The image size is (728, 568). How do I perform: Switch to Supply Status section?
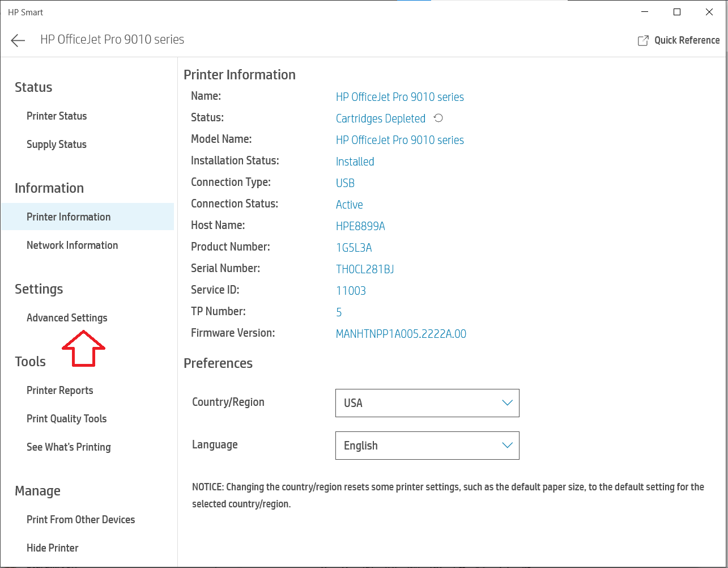(56, 144)
